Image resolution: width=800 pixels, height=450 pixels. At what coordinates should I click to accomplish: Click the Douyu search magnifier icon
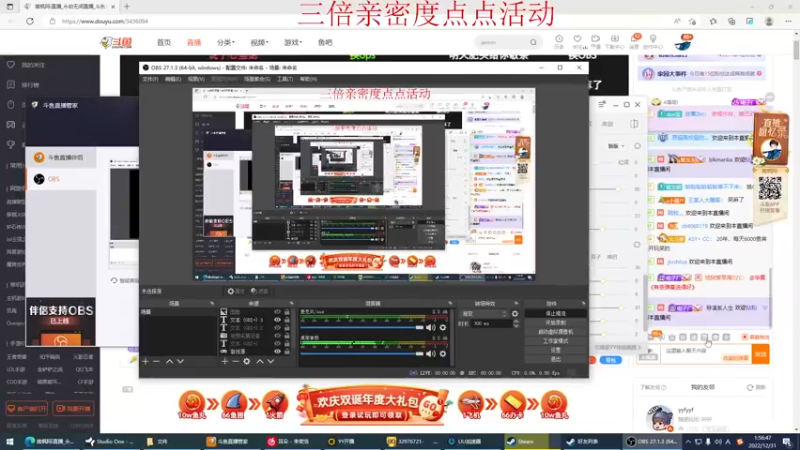point(533,42)
